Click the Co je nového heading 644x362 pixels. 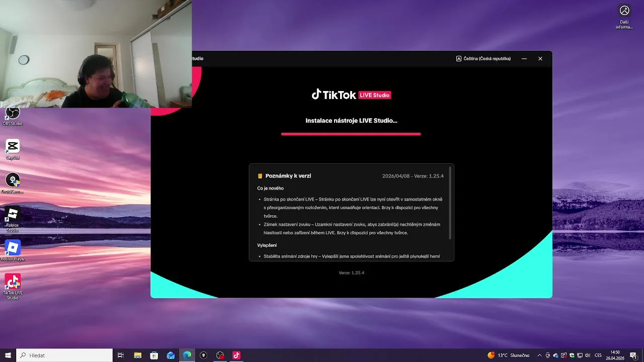270,189
